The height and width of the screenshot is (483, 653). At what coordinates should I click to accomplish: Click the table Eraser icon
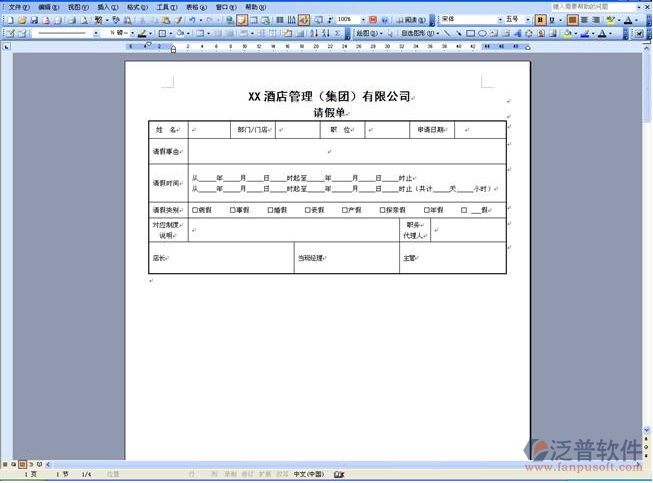tap(22, 33)
